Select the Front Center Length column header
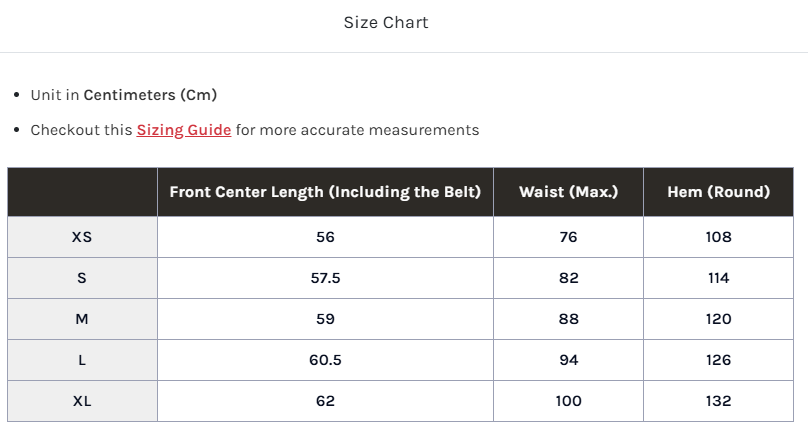 tap(325, 192)
